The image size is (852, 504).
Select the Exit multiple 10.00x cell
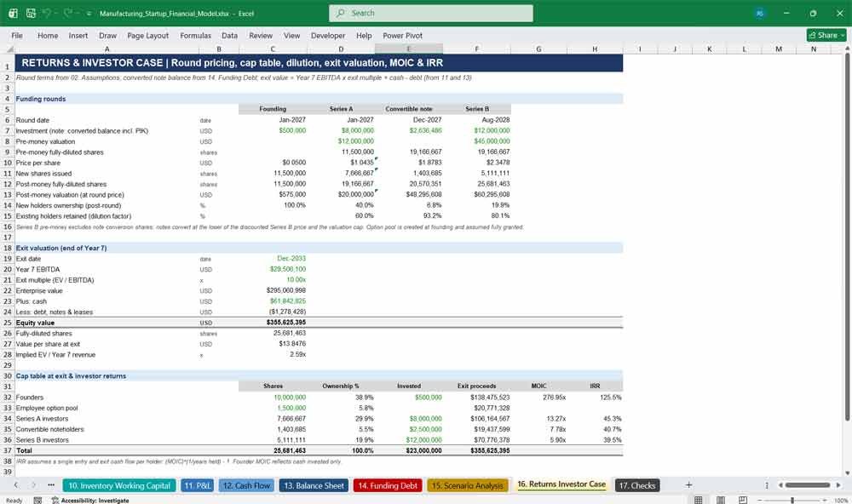pos(273,280)
